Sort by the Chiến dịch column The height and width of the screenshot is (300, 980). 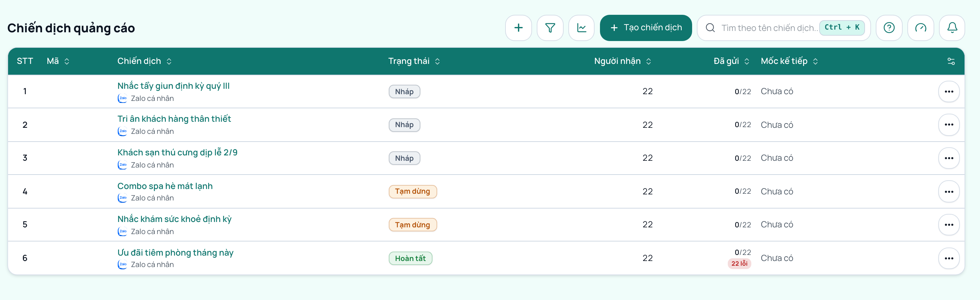(145, 61)
